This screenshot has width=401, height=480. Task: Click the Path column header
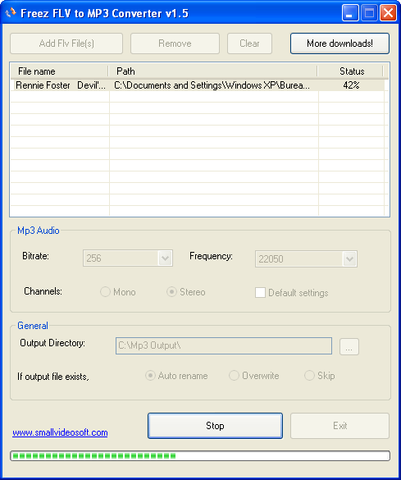212,71
